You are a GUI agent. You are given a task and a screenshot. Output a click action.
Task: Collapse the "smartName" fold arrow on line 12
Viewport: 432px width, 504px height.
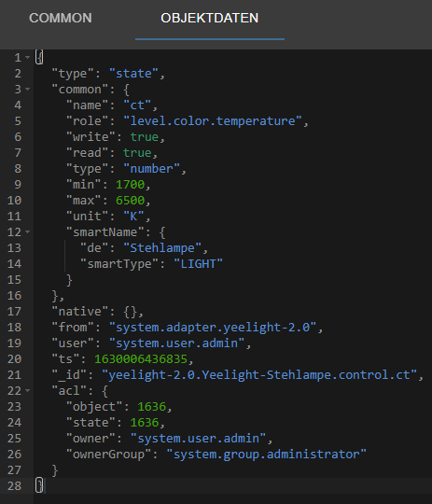point(28,231)
